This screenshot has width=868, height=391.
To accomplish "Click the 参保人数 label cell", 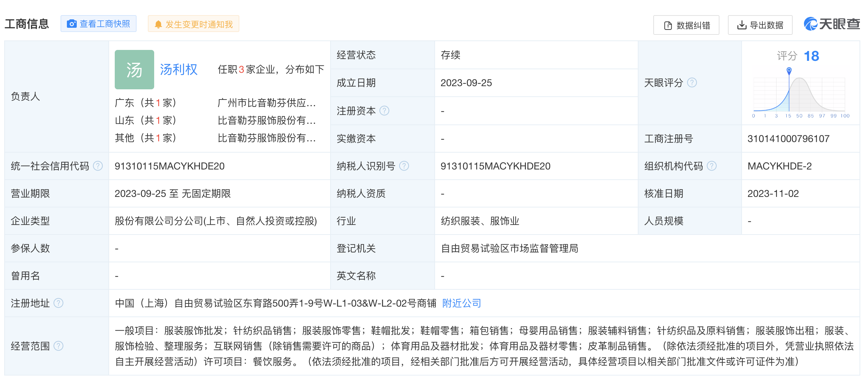I will [x=57, y=248].
